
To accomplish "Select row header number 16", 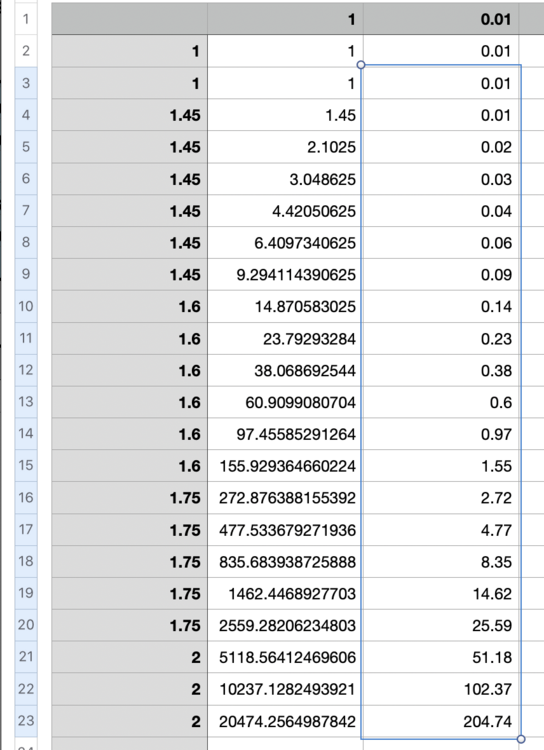I will coord(26,497).
